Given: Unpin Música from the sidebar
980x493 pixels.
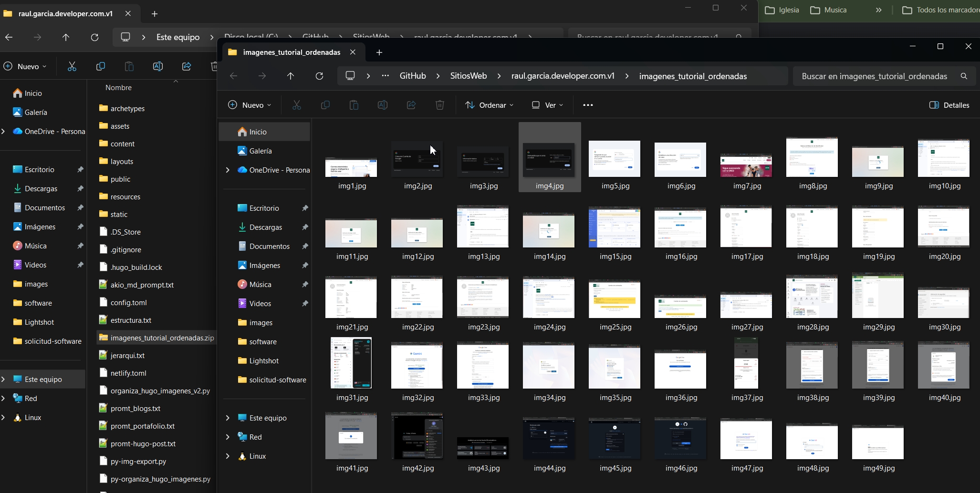Looking at the screenshot, I should [x=305, y=284].
